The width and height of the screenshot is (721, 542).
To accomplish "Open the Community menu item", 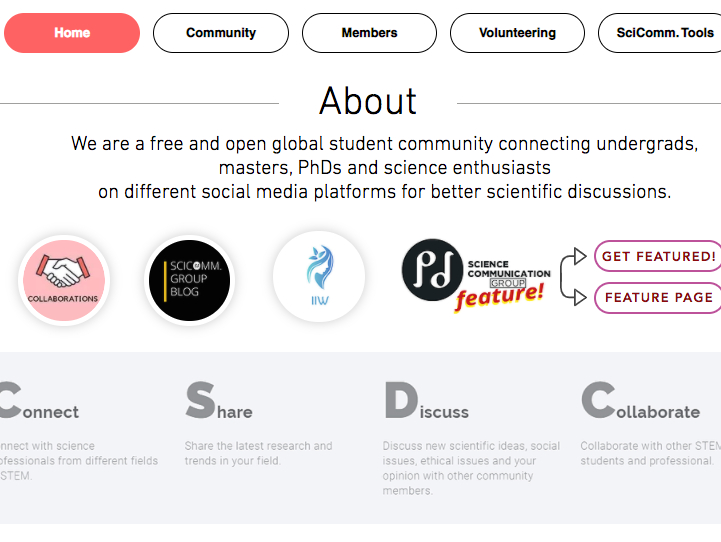I will (x=221, y=33).
